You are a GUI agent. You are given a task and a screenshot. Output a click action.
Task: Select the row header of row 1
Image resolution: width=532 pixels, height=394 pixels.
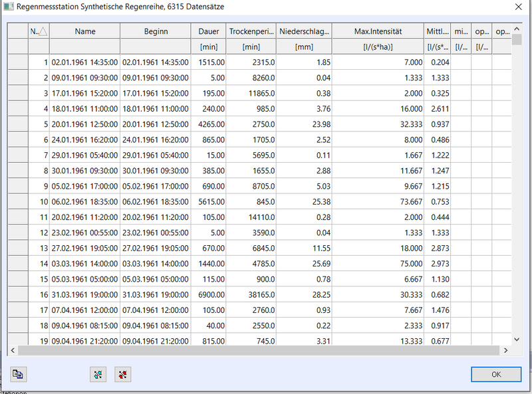18,62
